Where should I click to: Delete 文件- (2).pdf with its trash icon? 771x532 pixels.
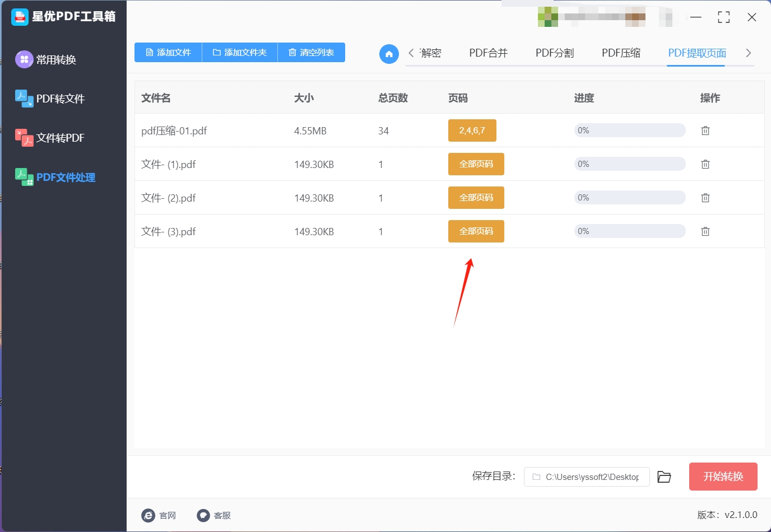click(x=705, y=198)
